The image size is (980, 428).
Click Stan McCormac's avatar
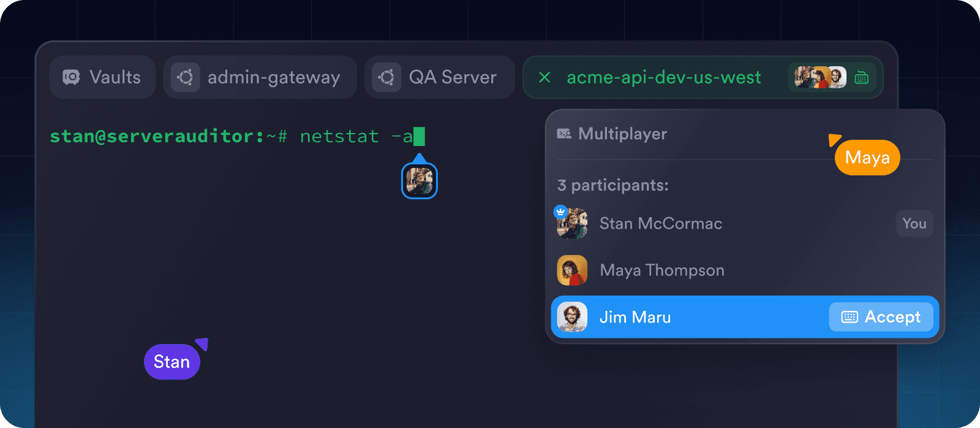point(572,223)
